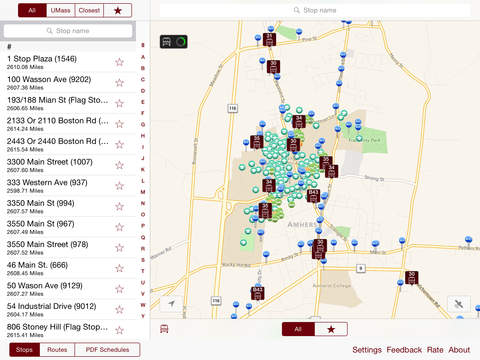
Task: Tap the route 9 shield on map
Action: point(361,268)
